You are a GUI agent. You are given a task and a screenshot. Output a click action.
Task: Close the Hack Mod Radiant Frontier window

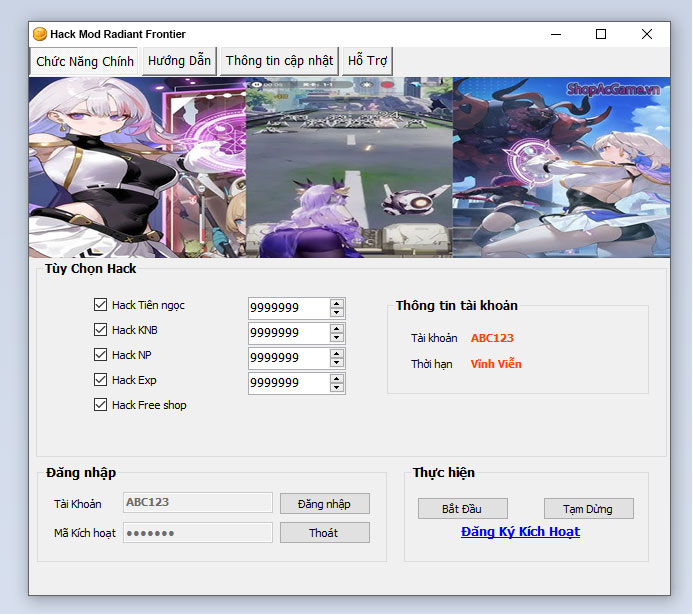[x=647, y=34]
